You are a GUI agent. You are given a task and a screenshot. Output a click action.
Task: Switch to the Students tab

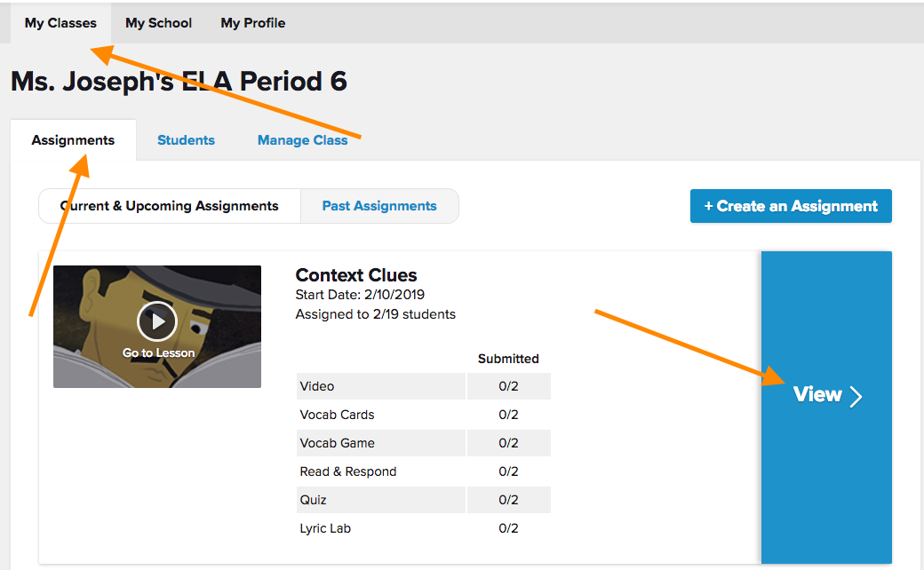[x=186, y=140]
